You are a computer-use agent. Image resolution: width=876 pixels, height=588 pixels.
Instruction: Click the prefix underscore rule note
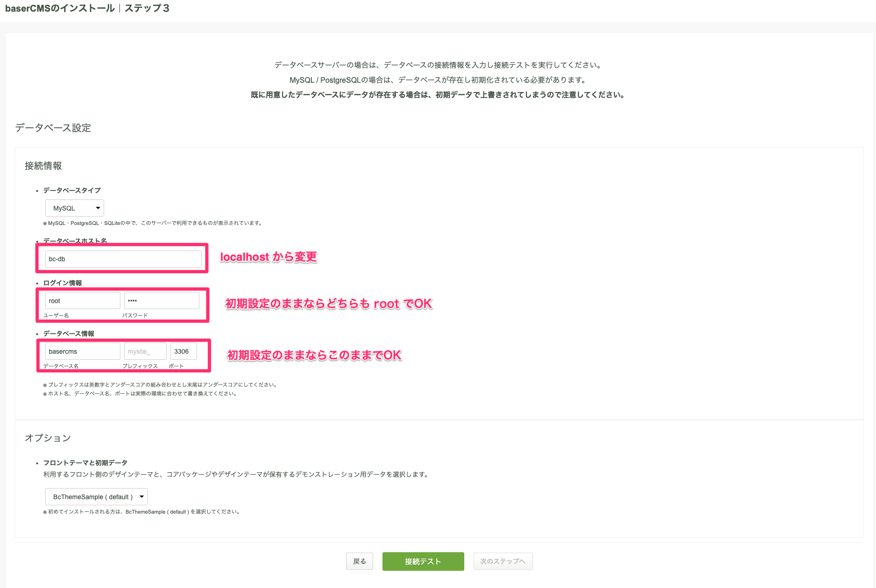point(160,385)
